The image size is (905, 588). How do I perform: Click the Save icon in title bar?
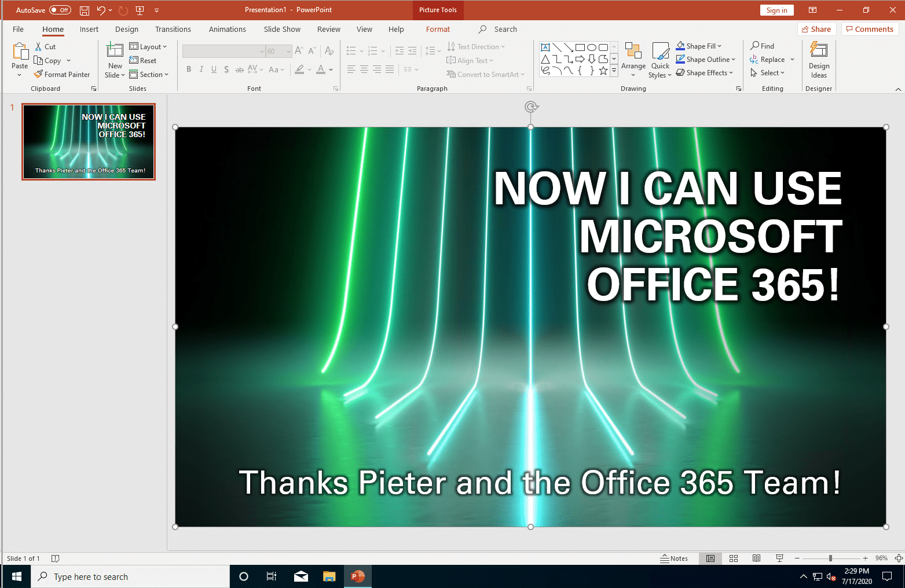click(85, 10)
